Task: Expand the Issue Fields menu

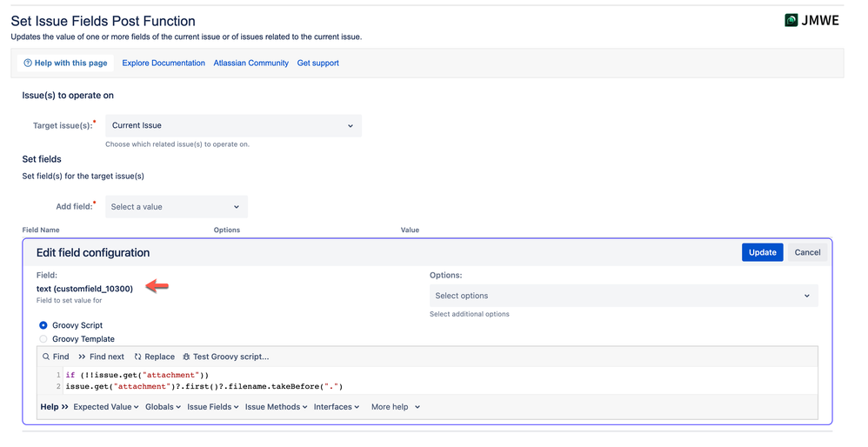Action: click(212, 407)
